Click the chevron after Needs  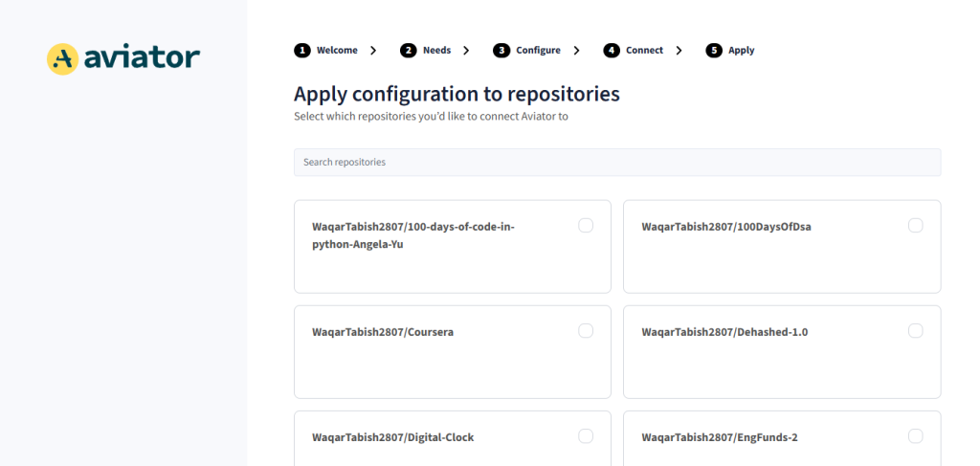tap(466, 51)
